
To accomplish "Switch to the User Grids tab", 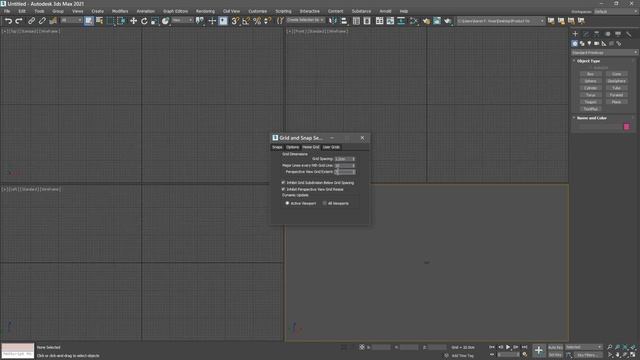I will coord(331,147).
